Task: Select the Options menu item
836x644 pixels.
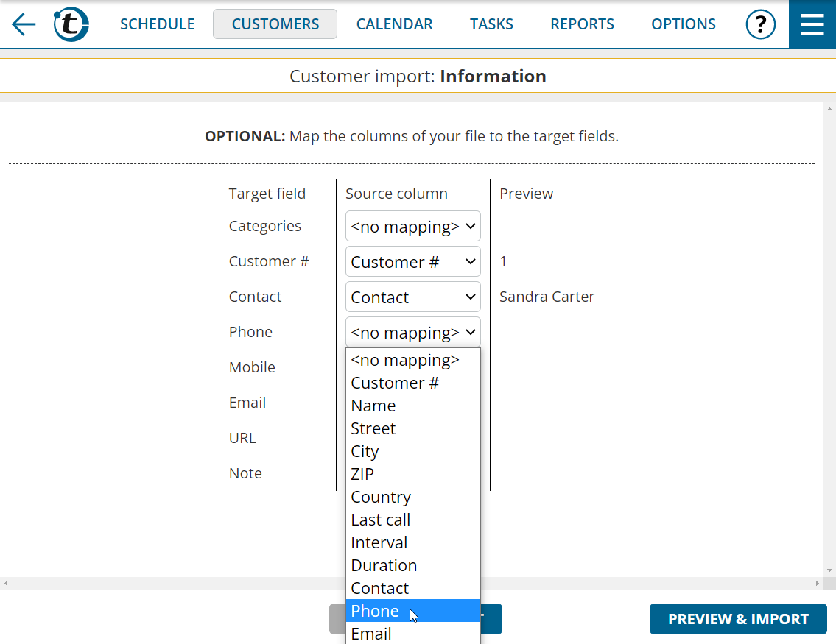Action: pyautogui.click(x=683, y=24)
